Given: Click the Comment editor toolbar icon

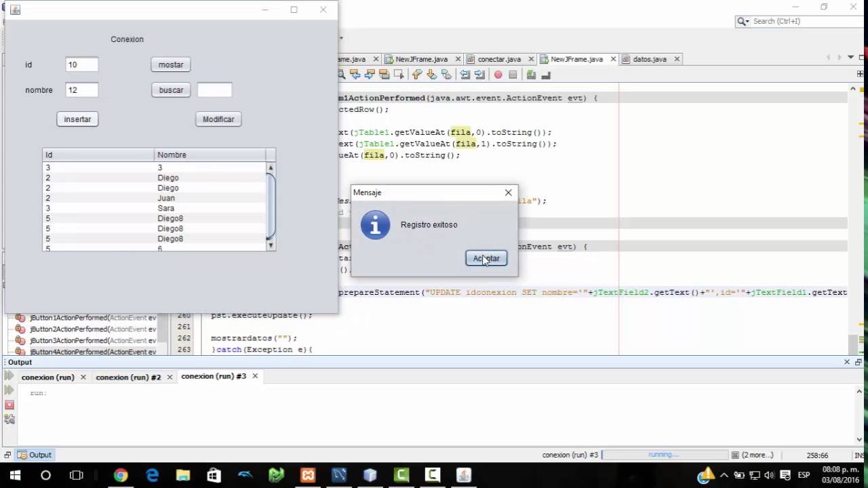Looking at the screenshot, I should point(531,75).
